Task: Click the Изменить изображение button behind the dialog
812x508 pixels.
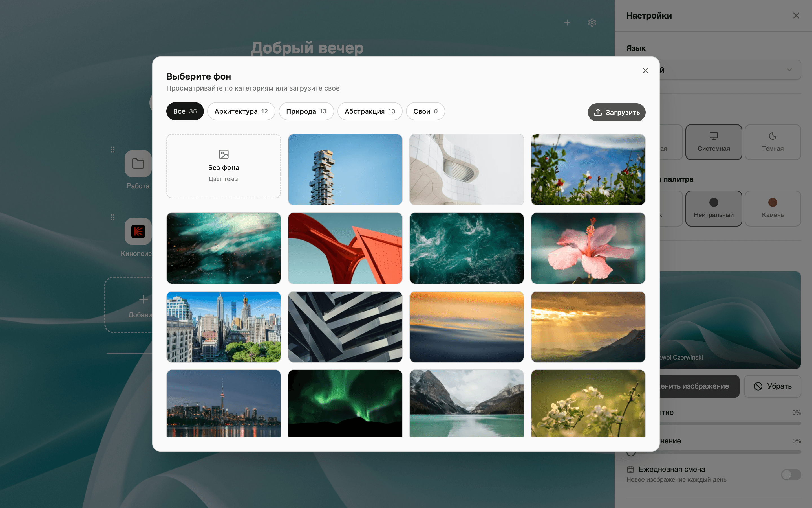Action: point(699,386)
